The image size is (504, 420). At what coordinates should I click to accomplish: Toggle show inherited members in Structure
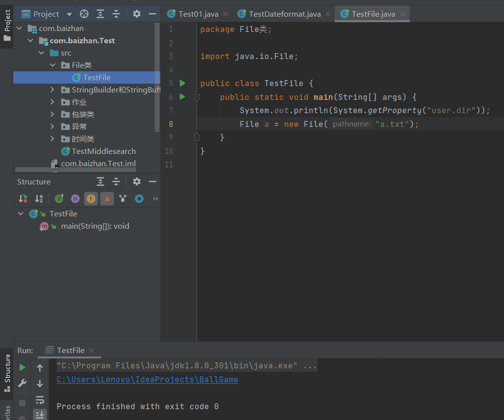(59, 199)
